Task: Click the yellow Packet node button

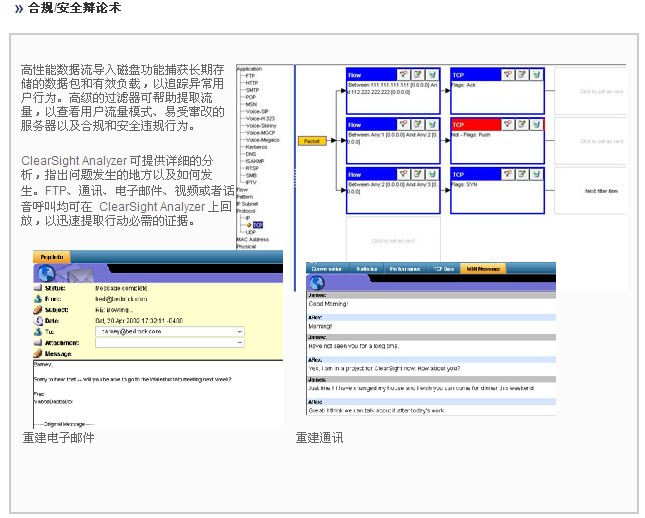Action: tap(311, 141)
